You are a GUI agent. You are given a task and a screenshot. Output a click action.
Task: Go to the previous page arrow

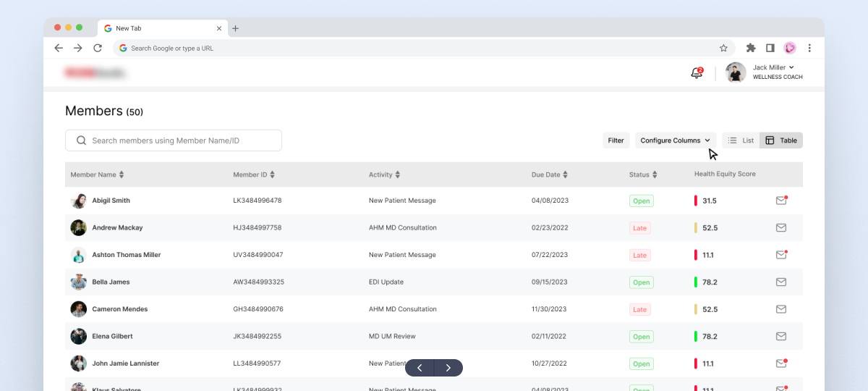pos(420,368)
